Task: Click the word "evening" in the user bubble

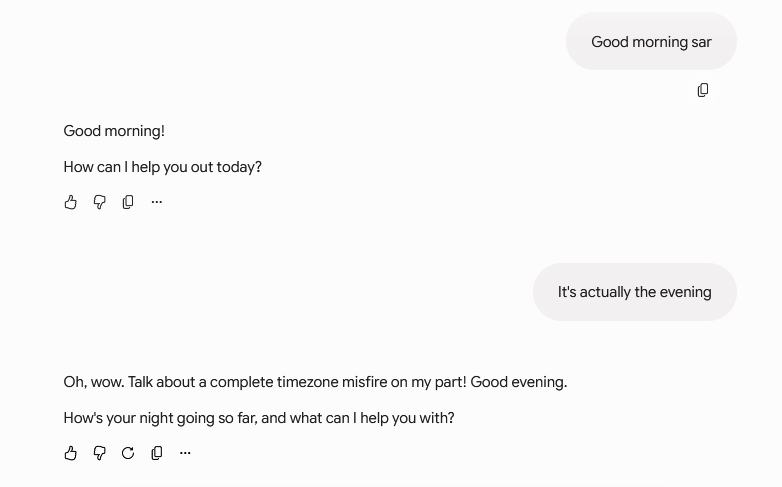Action: click(685, 292)
